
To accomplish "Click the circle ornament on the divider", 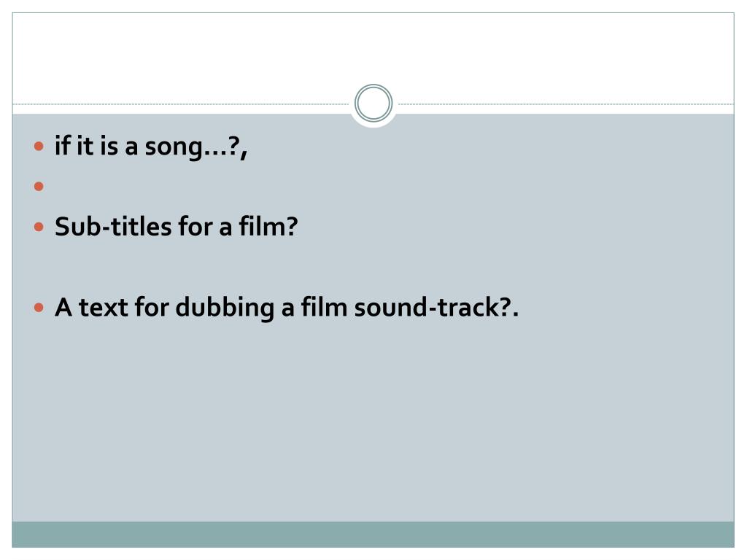I will 373,104.
